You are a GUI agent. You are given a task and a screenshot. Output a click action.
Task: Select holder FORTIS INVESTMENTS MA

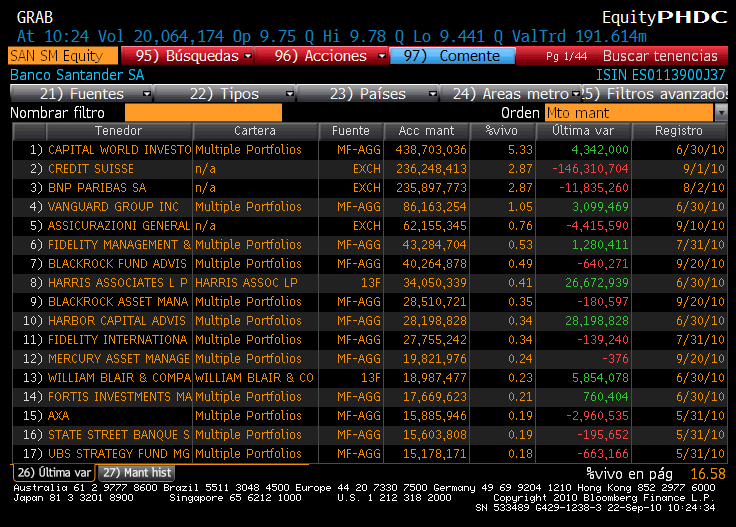point(120,397)
